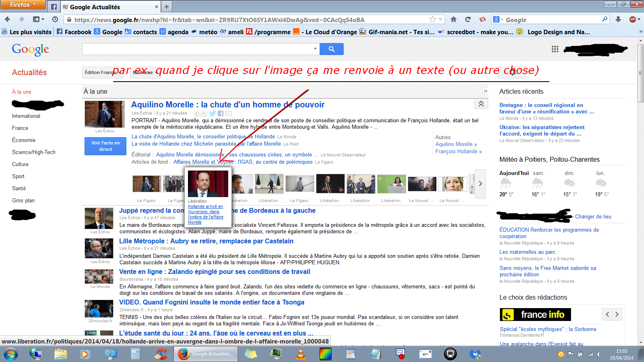Click the Adblock Plus ABP icon
The image size is (644, 362).
tap(633, 19)
